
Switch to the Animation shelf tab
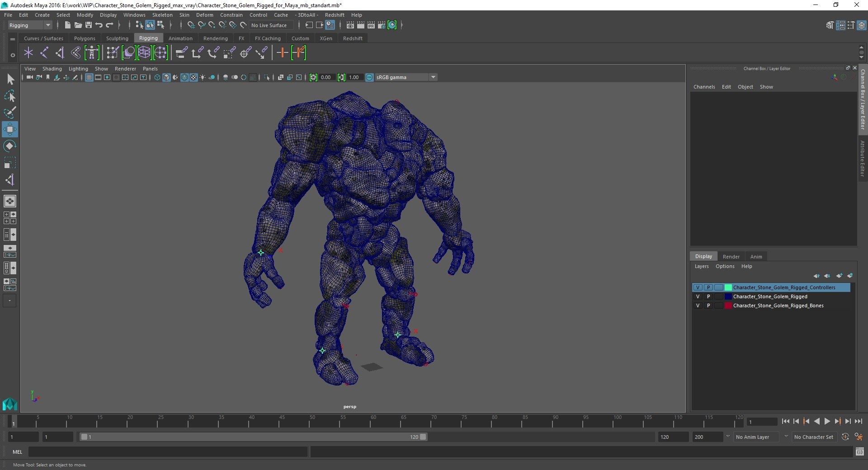(x=180, y=38)
